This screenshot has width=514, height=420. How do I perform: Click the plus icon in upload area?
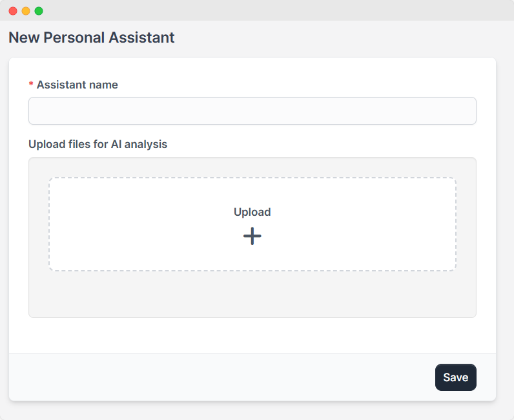252,236
